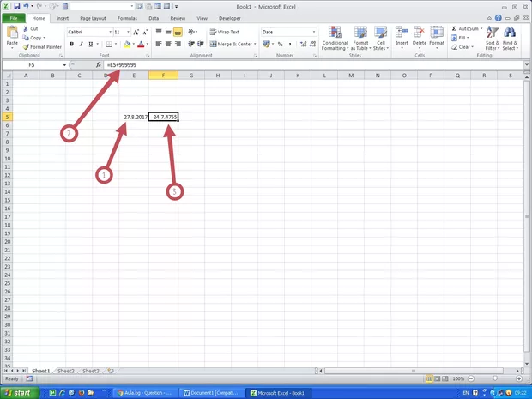
Task: Decrease Decimal icon
Action: coord(313,44)
